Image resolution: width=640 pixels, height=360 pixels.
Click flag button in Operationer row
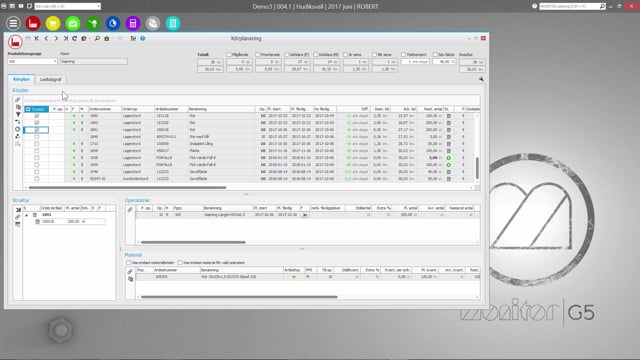coord(305,215)
